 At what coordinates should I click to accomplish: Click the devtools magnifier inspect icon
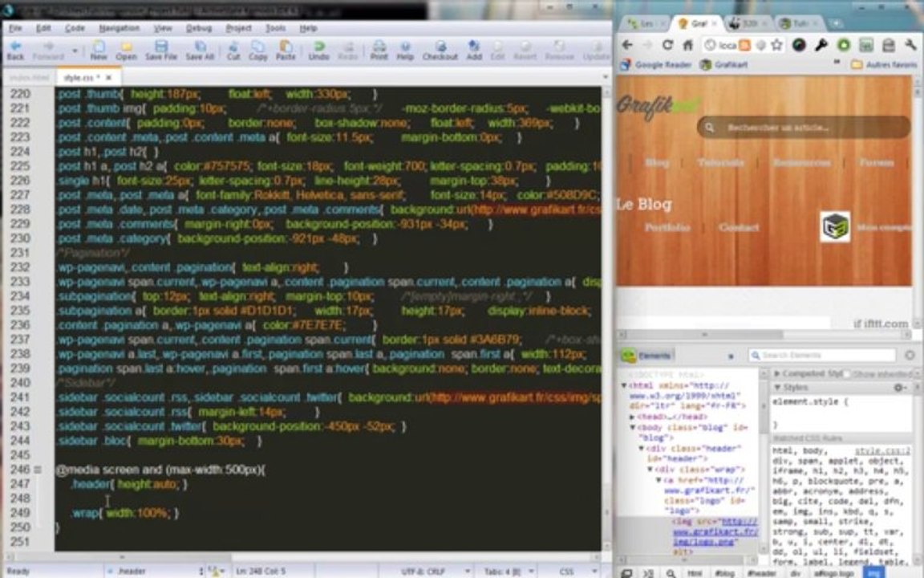point(671,572)
